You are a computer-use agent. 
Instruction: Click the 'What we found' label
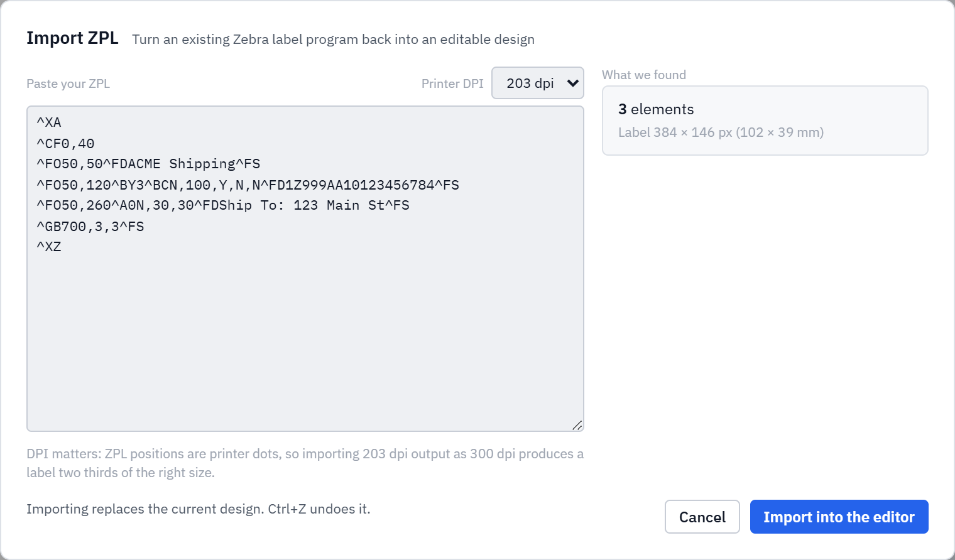pos(644,75)
